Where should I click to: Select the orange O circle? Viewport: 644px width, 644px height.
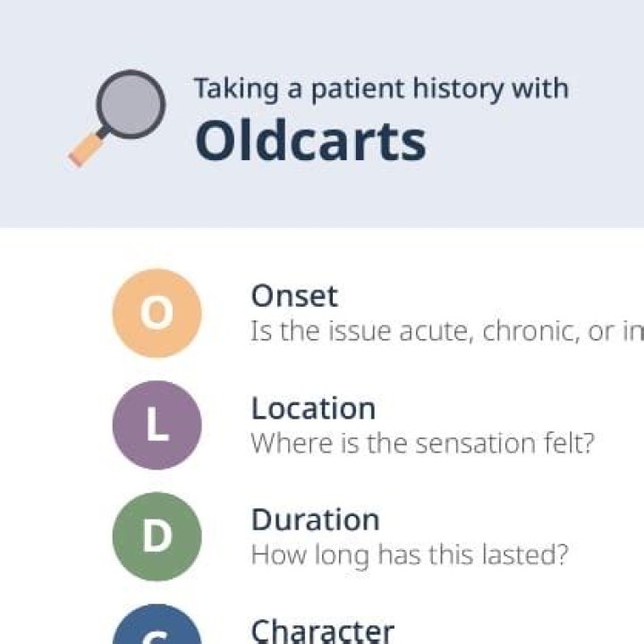click(157, 314)
